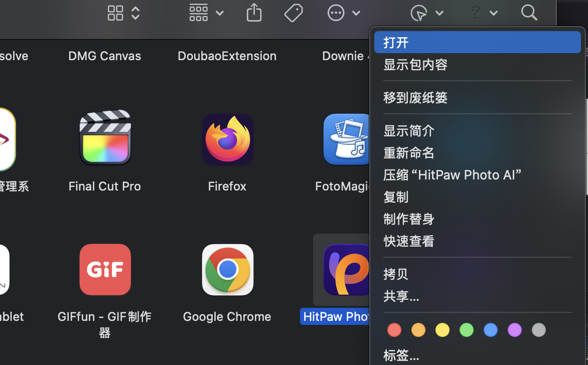Image resolution: width=588 pixels, height=365 pixels.
Task: Open the Final Cut Pro app icon
Action: coord(105,137)
